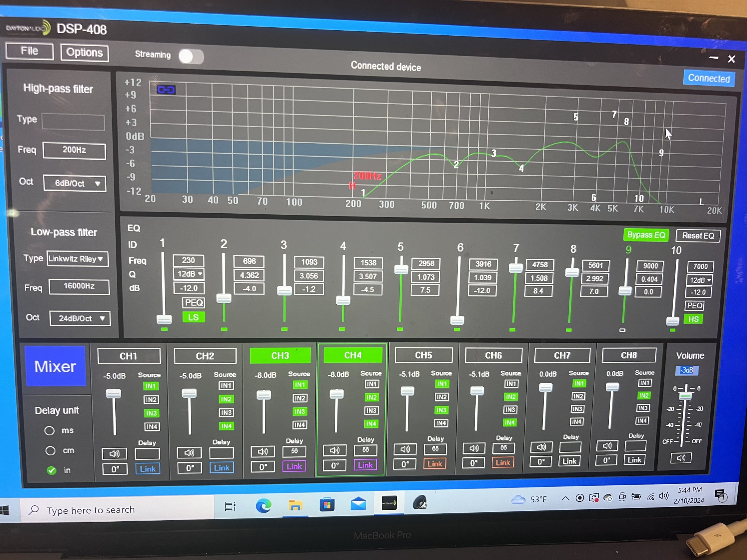
Task: Open Windows notification center icon
Action: (720, 495)
